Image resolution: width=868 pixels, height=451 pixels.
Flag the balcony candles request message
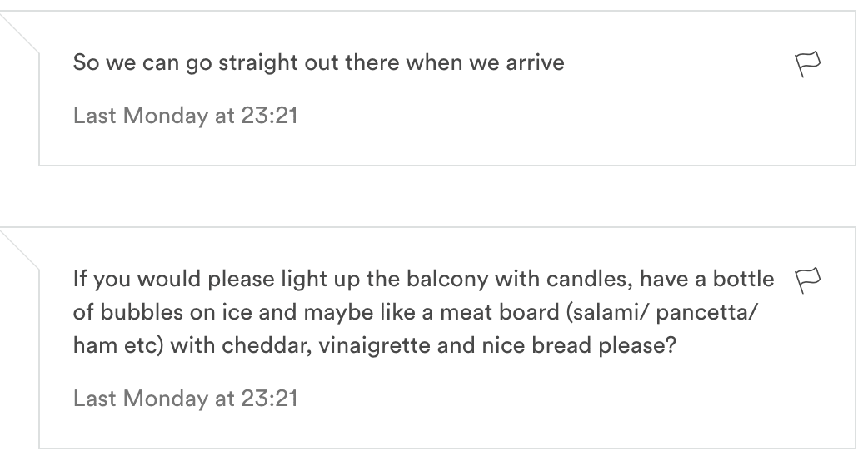808,280
